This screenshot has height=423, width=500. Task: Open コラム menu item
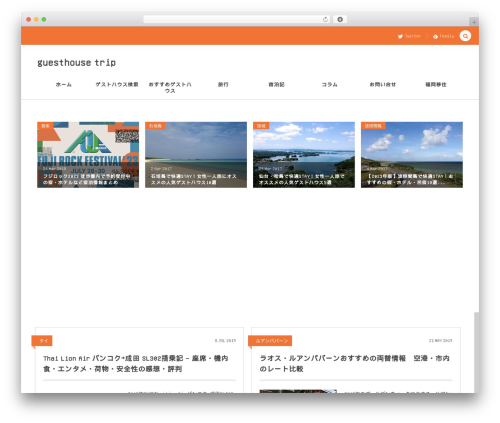(x=329, y=84)
